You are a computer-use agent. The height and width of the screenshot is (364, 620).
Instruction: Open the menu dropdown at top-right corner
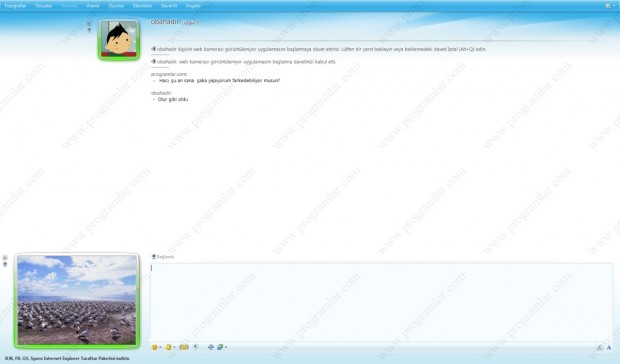click(609, 6)
